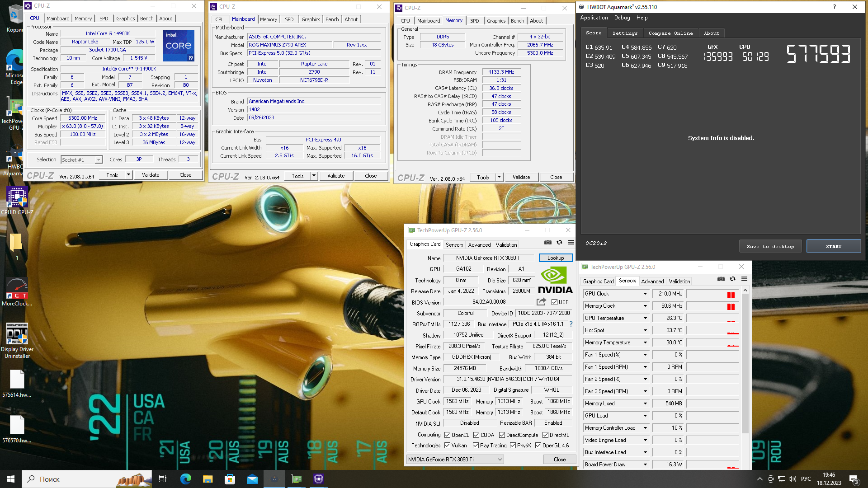Open the Tools dropdown arrow in CPU-Z CPU window
Viewport: 868px width, 488px height.
pos(128,175)
